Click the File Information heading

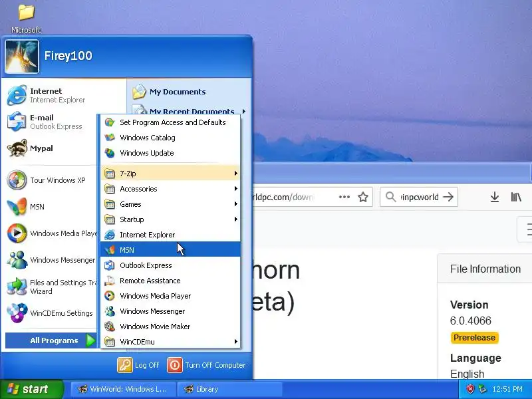pyautogui.click(x=485, y=269)
